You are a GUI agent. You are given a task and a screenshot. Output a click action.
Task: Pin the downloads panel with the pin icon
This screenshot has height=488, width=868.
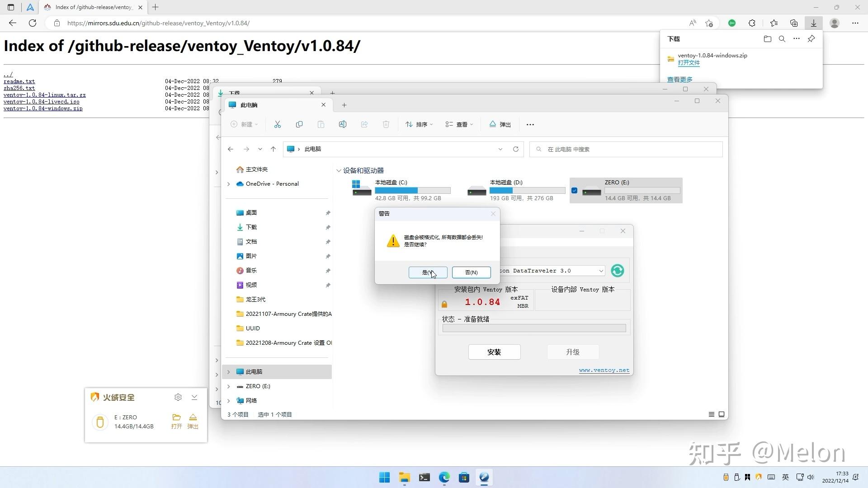pos(811,39)
